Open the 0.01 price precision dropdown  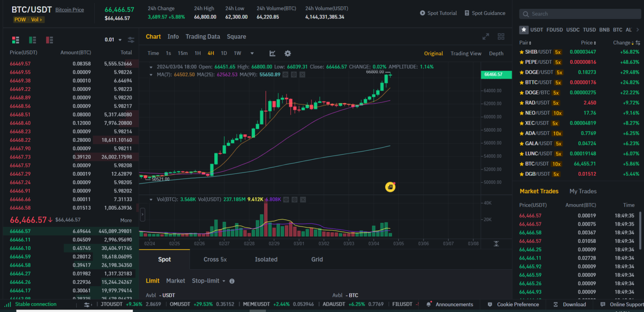[x=113, y=40]
